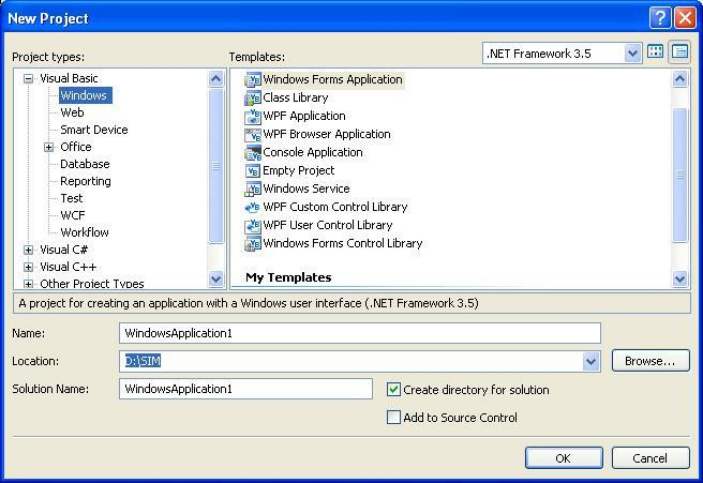Viewport: 703px width, 483px height.
Task: Switch templates to large icons view
Action: pyautogui.click(x=657, y=51)
